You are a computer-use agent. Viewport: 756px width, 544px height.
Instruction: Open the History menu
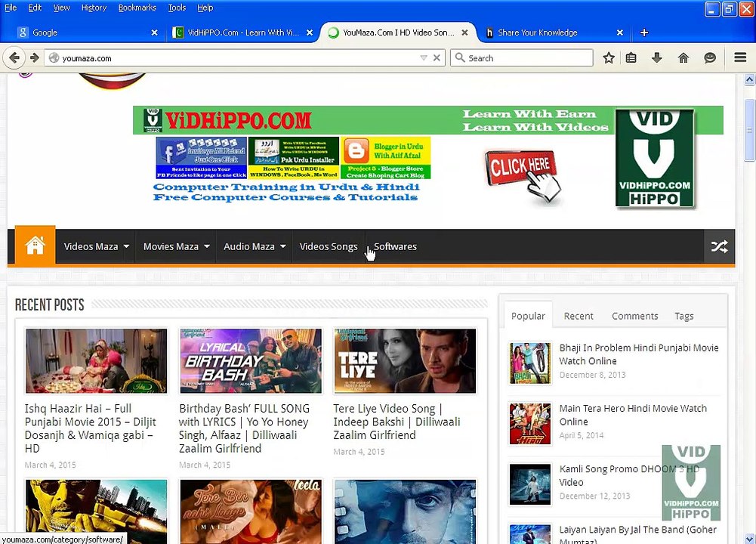94,8
